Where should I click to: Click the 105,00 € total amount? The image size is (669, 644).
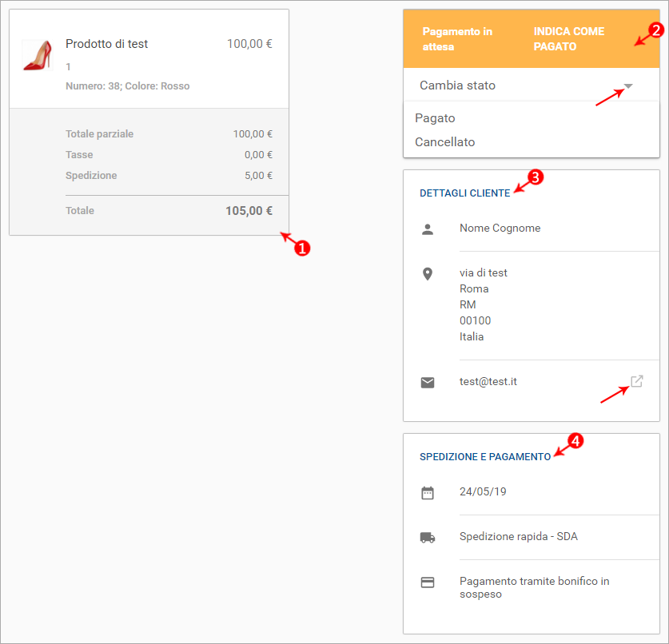click(249, 211)
